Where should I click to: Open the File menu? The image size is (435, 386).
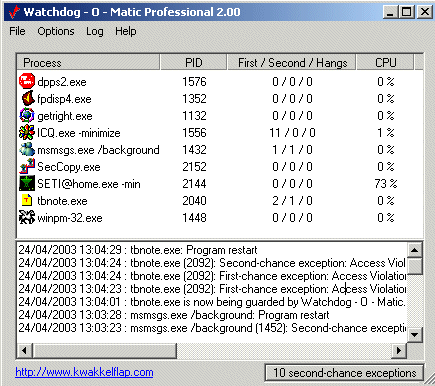point(17,31)
